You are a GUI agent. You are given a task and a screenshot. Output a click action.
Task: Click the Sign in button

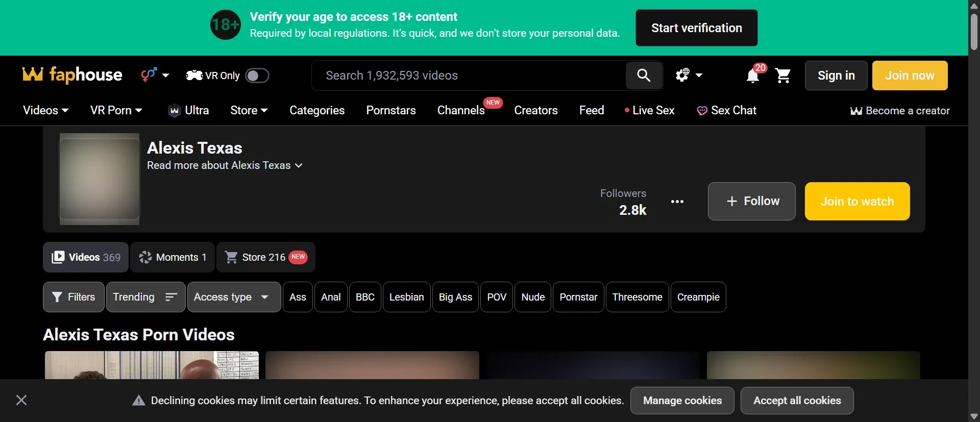[836, 76]
